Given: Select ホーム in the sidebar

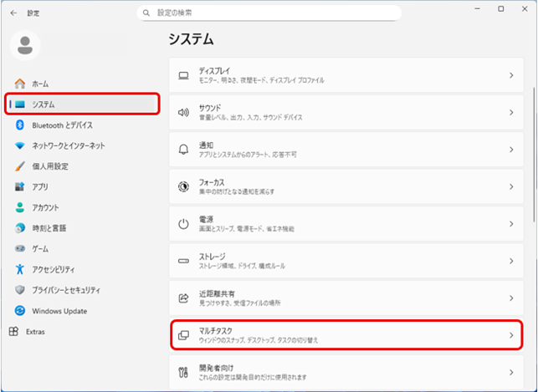Looking at the screenshot, I should pos(82,84).
